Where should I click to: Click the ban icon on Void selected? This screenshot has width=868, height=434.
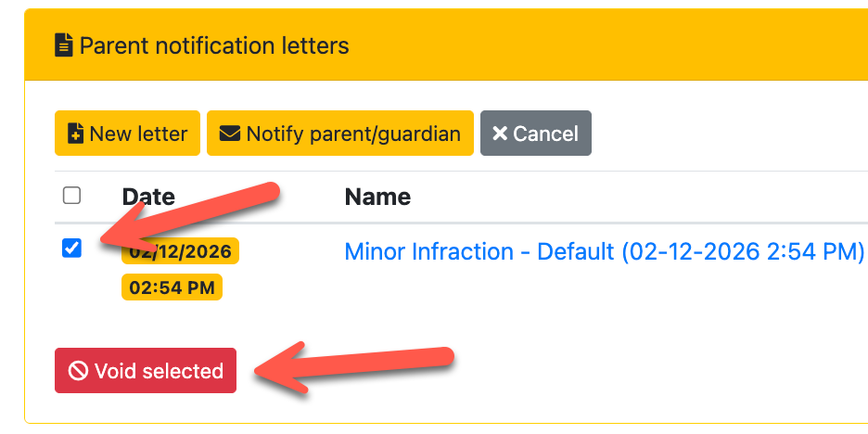tap(78, 372)
